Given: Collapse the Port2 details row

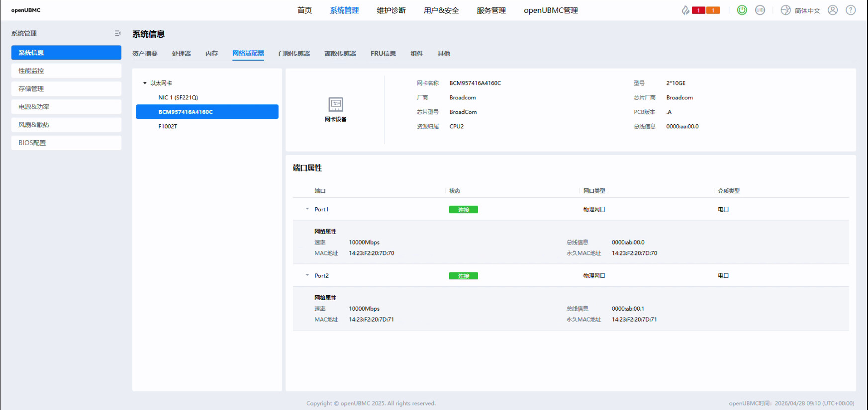Looking at the screenshot, I should 307,275.
